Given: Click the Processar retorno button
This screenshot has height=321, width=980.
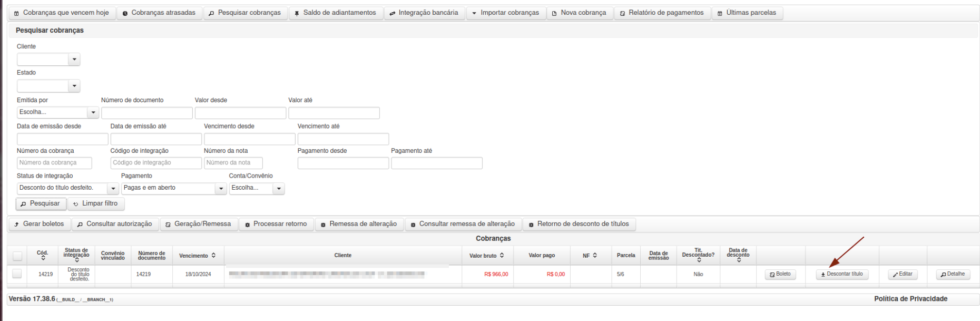Looking at the screenshot, I should (276, 224).
